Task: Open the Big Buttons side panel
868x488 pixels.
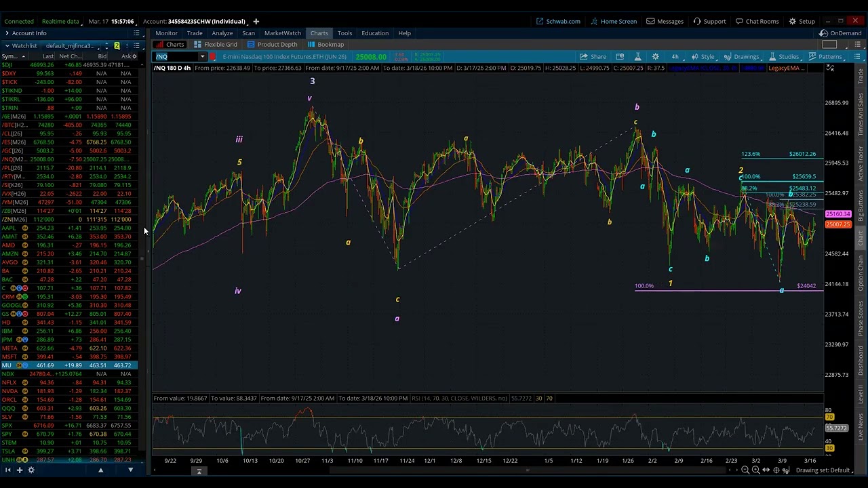Action: coord(861,206)
